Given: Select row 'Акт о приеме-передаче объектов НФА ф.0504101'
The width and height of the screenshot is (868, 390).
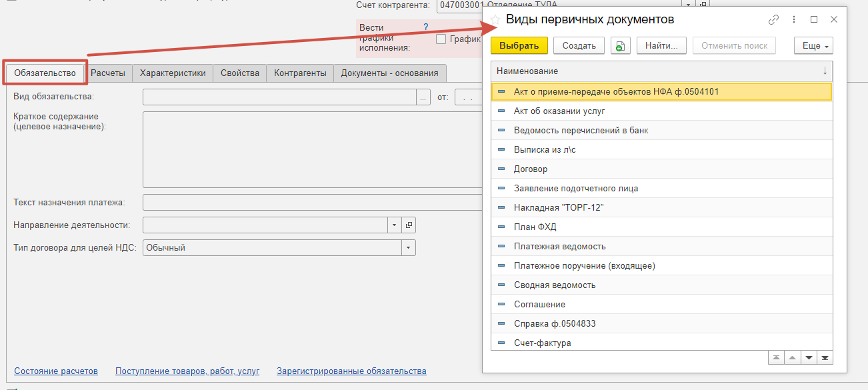Looking at the screenshot, I should 661,91.
